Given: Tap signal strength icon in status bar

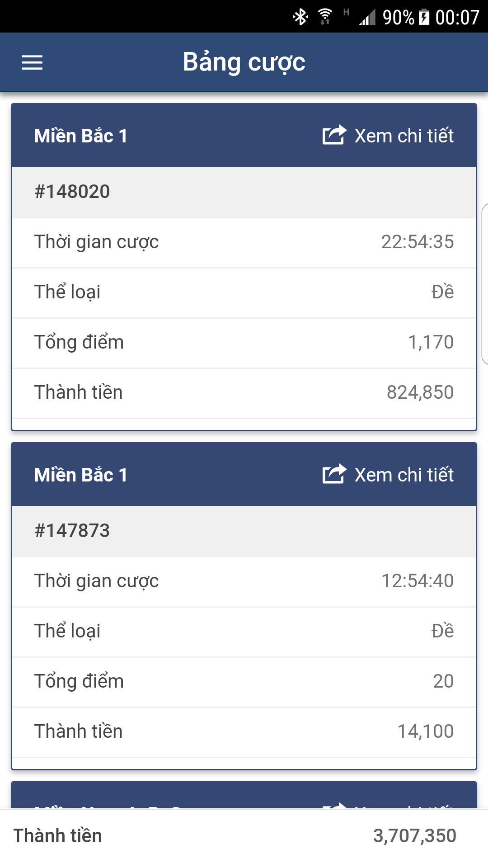Looking at the screenshot, I should pyautogui.click(x=367, y=18).
